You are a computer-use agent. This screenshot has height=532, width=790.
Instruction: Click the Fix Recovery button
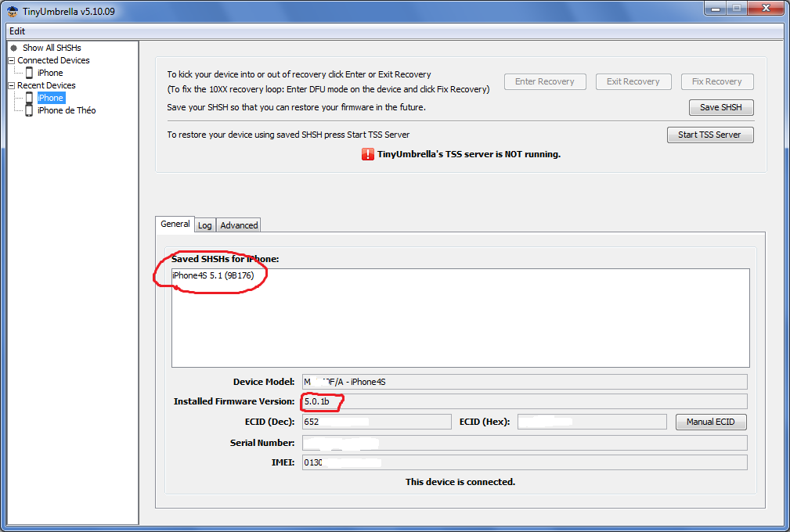click(x=717, y=81)
